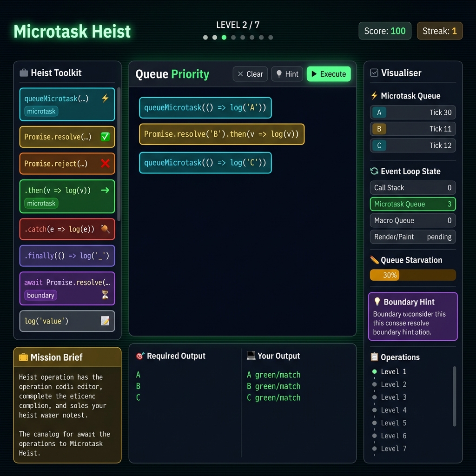Click the Heist Toolkit scrollbar
The width and height of the screenshot is (476, 476).
(119, 154)
